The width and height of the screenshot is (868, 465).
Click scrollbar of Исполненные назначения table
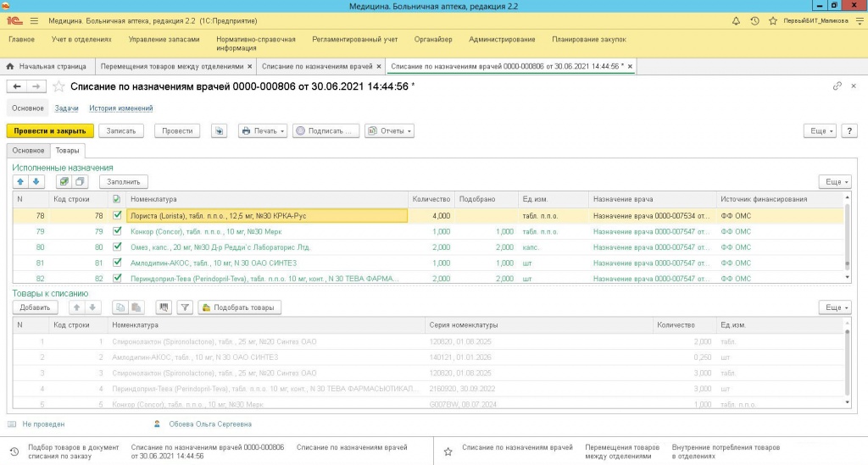click(x=847, y=238)
